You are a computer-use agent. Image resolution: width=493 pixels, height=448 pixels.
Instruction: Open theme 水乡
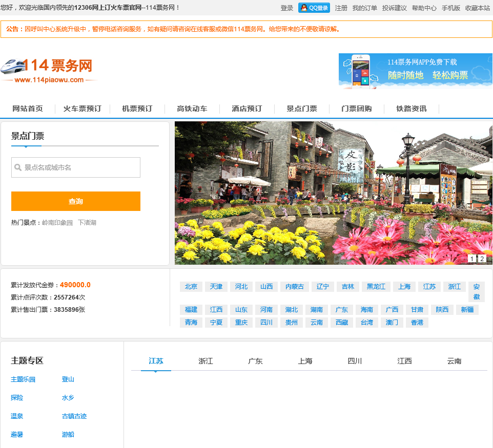click(68, 398)
